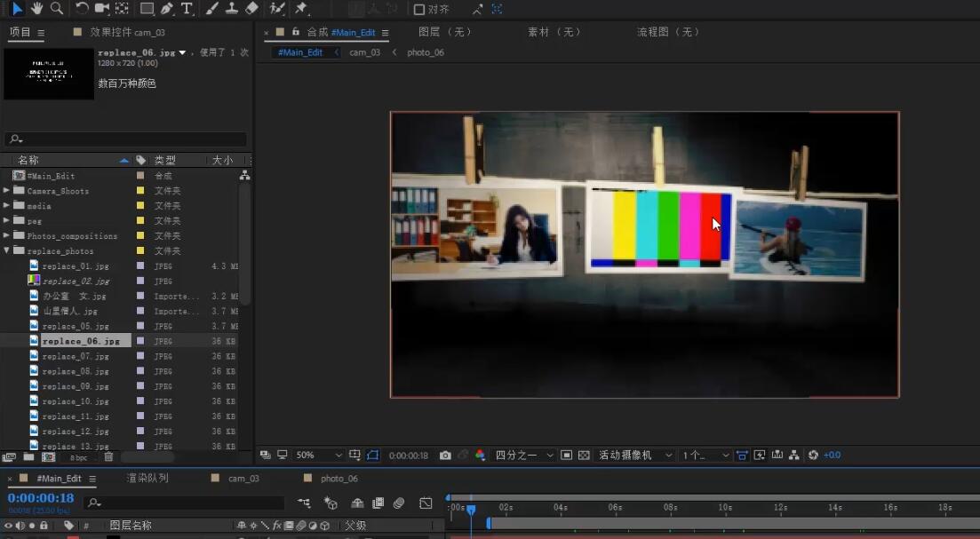
Task: Toggle the frame blending switch in timeline
Action: pos(378,503)
